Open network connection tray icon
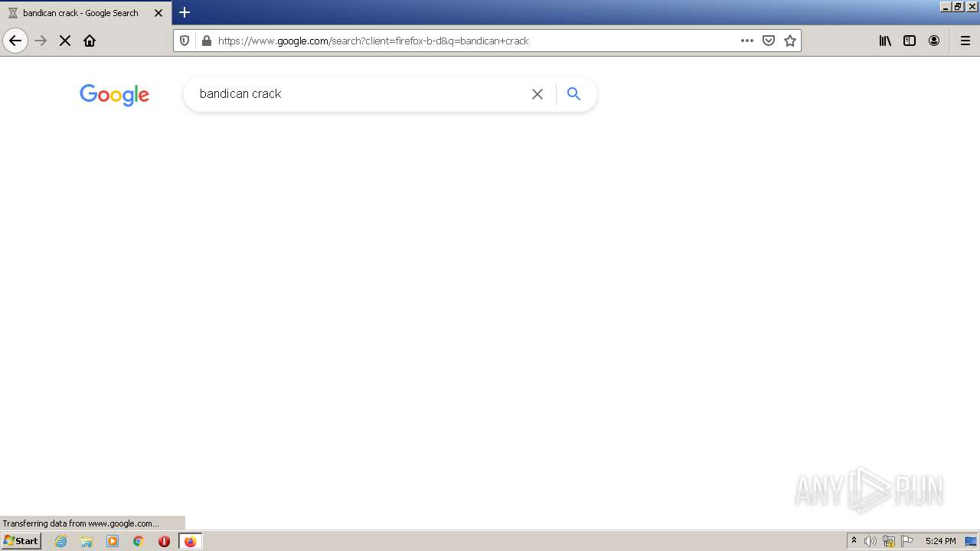The width and height of the screenshot is (980, 551). pyautogui.click(x=889, y=541)
